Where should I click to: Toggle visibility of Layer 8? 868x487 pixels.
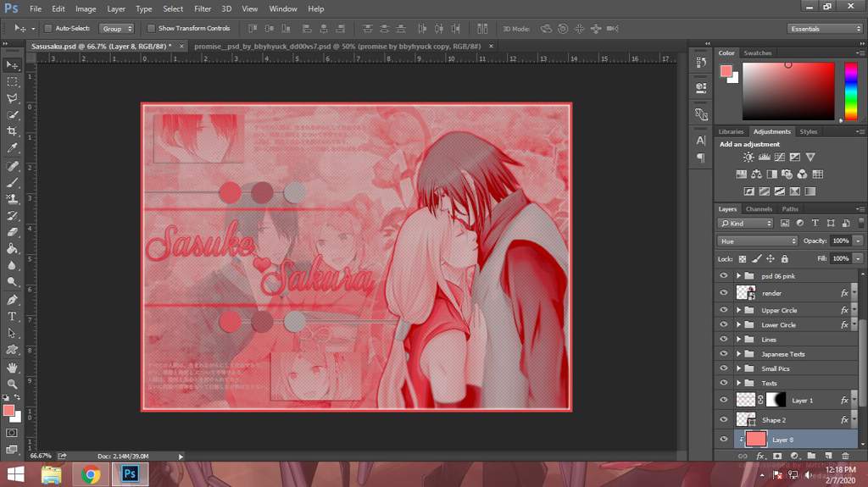(724, 440)
